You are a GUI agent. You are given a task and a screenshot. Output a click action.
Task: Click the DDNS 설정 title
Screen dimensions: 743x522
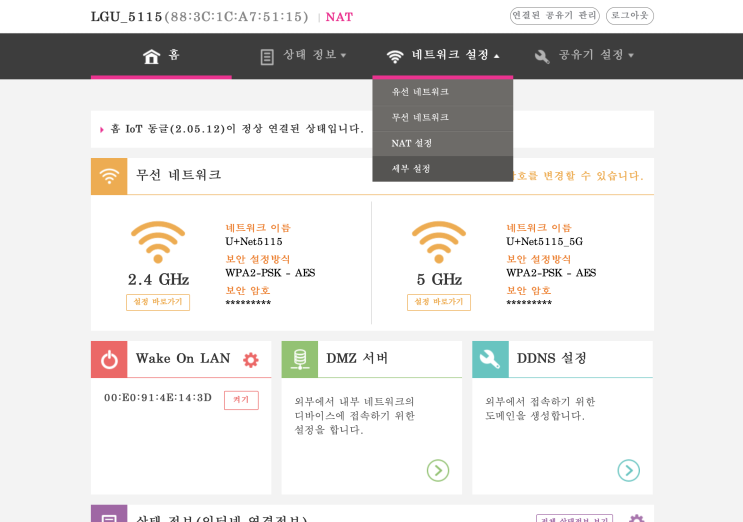click(552, 359)
